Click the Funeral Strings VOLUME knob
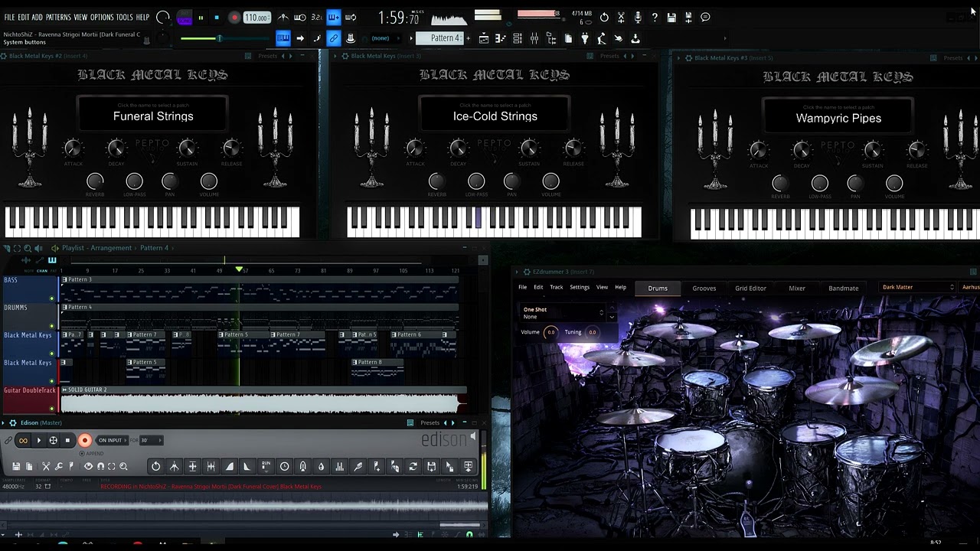 [208, 181]
